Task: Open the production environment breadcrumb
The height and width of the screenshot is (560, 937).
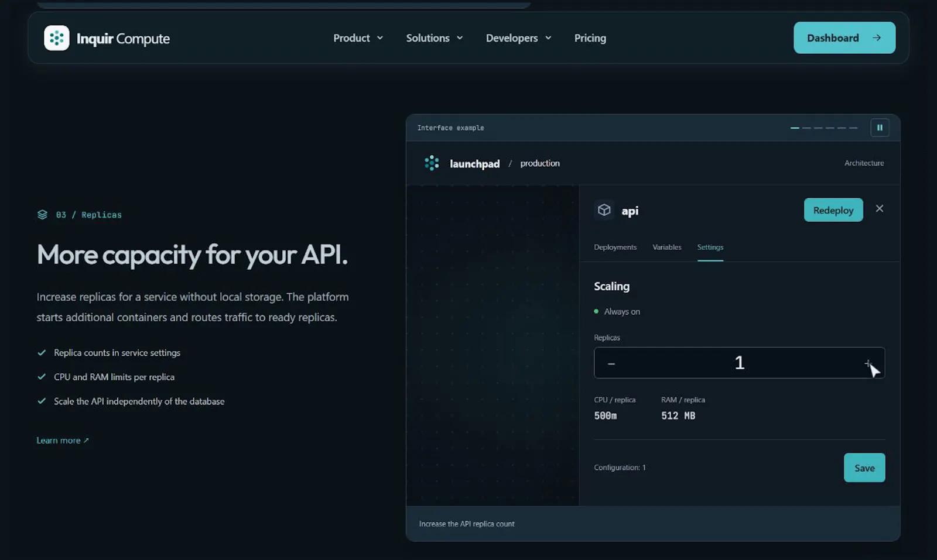Action: (x=539, y=163)
